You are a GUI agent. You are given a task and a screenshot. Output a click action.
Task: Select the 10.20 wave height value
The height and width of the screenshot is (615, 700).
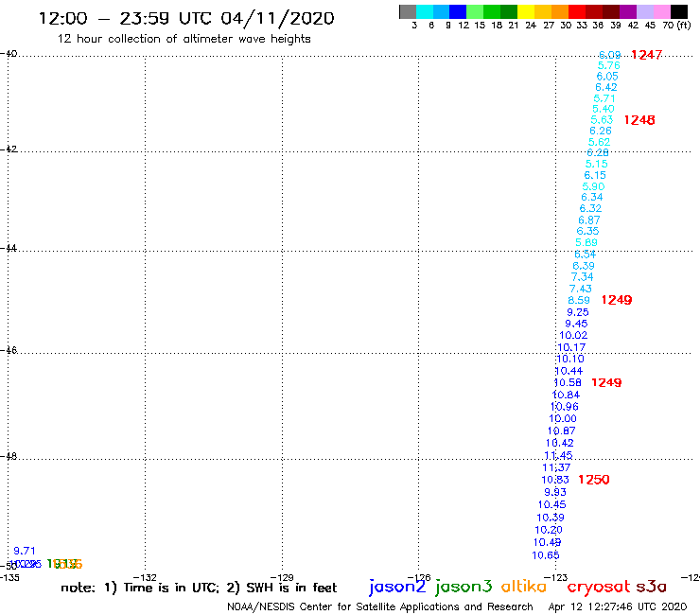tap(549, 530)
